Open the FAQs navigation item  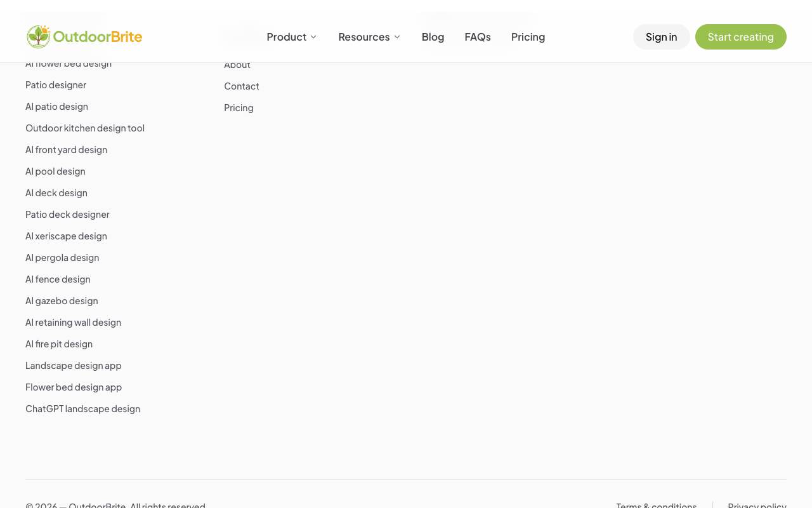point(478,37)
